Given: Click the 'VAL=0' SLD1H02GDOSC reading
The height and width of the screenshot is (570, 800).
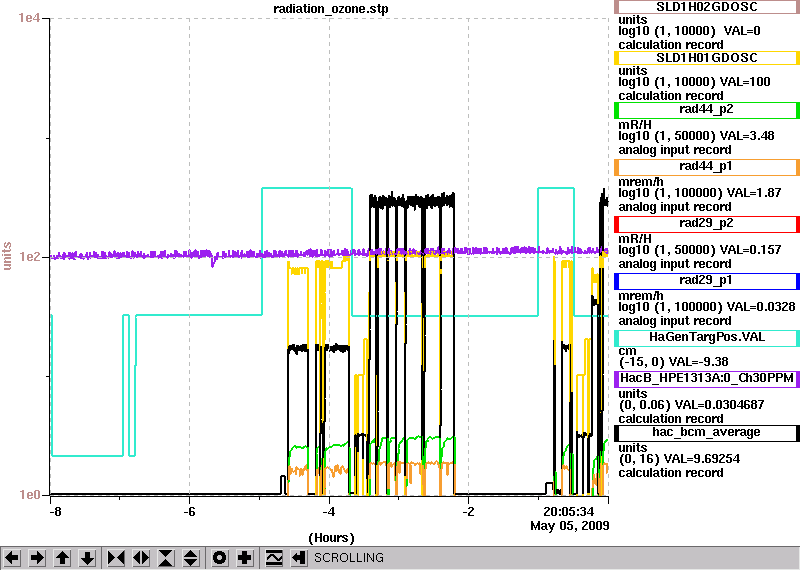Looking at the screenshot, I should click(x=742, y=31).
